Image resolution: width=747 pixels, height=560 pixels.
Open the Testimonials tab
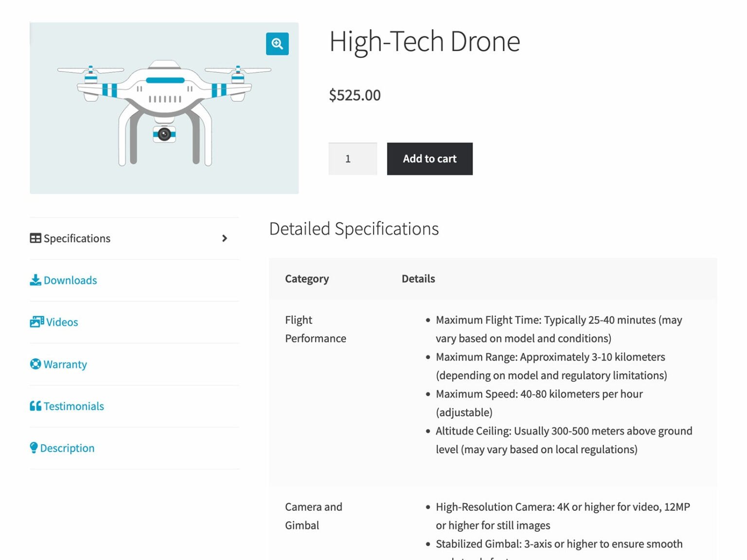(73, 406)
